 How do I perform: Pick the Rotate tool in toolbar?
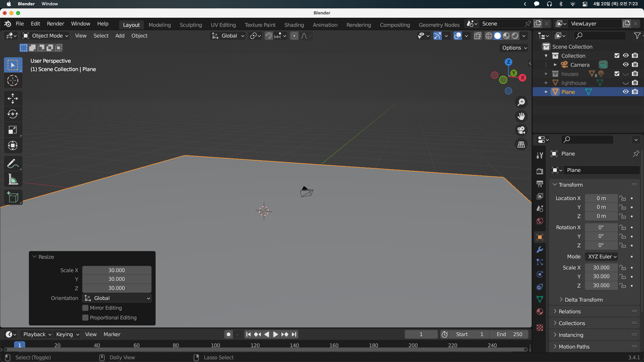(x=13, y=114)
